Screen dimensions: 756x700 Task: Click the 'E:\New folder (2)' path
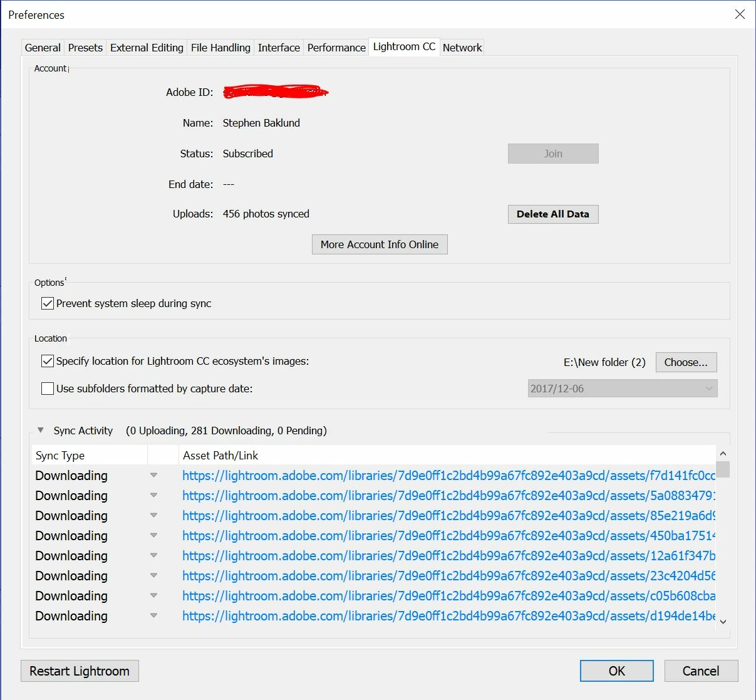click(x=604, y=362)
